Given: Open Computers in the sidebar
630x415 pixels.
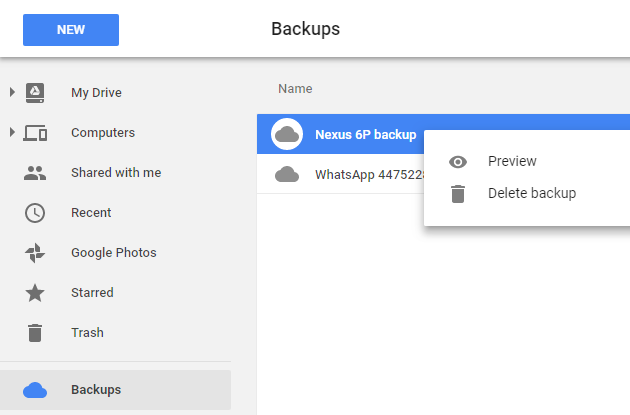Looking at the screenshot, I should pos(103,133).
